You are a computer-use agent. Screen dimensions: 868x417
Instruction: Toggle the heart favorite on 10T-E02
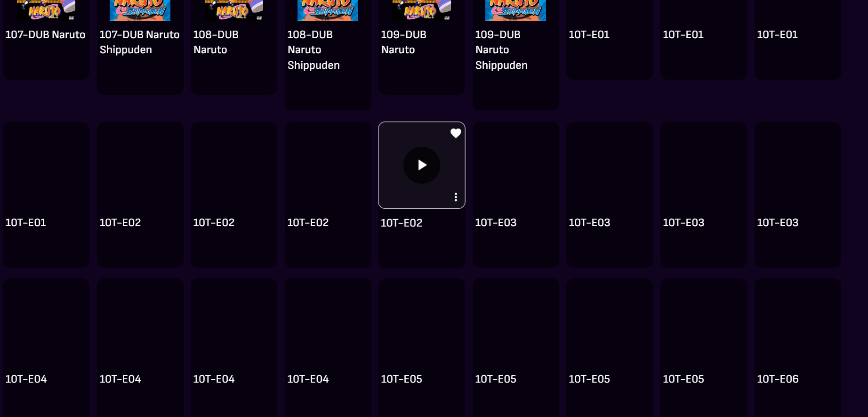coord(456,133)
